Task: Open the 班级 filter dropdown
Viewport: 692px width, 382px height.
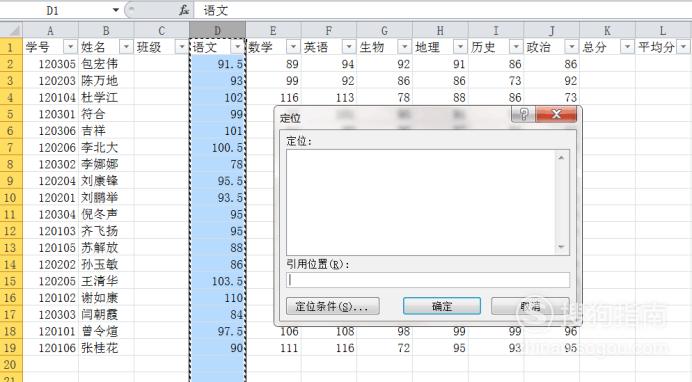Action: coord(181,47)
